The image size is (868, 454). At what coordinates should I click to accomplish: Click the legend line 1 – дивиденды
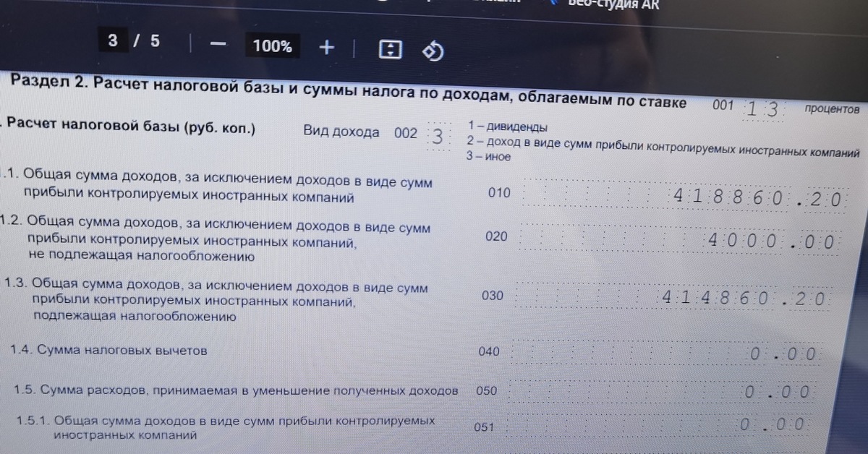point(507,128)
